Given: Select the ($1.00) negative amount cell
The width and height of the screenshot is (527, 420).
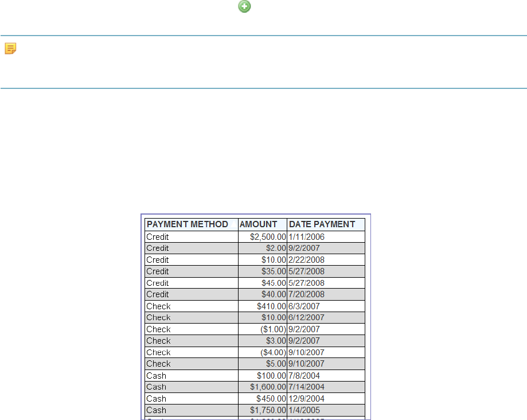Looking at the screenshot, I should [263, 329].
